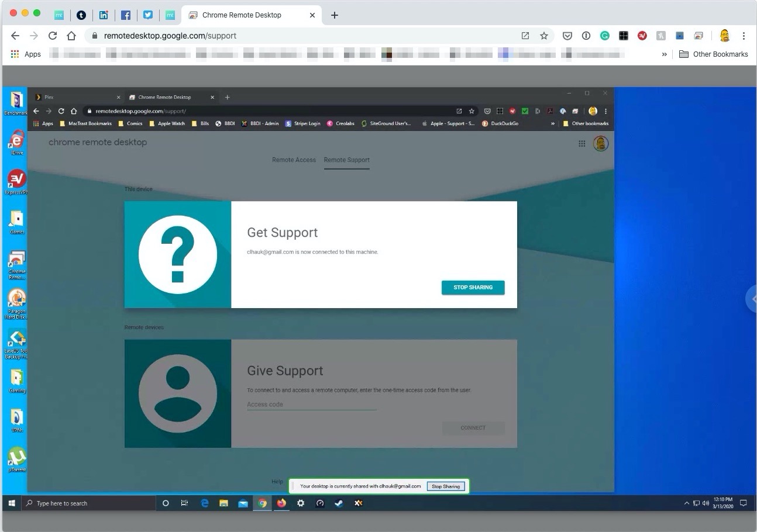Open the Mac Chrome three-dot menu
The height and width of the screenshot is (532, 757).
click(x=744, y=36)
